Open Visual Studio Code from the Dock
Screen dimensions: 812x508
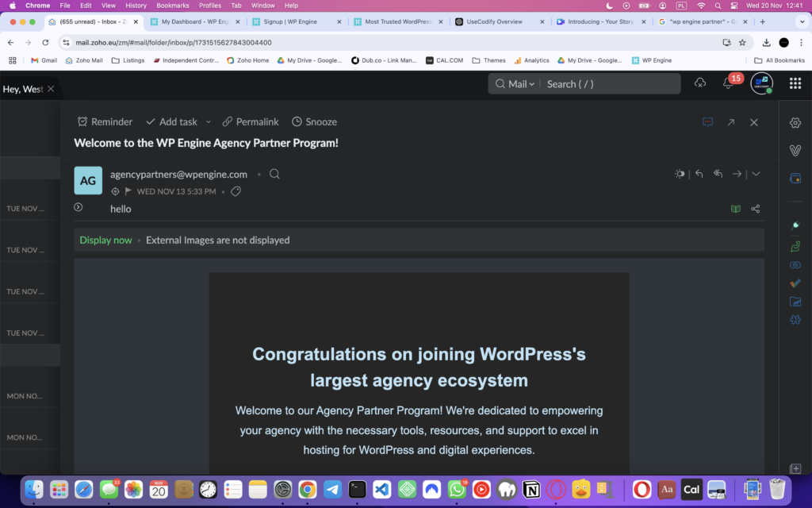(x=382, y=489)
